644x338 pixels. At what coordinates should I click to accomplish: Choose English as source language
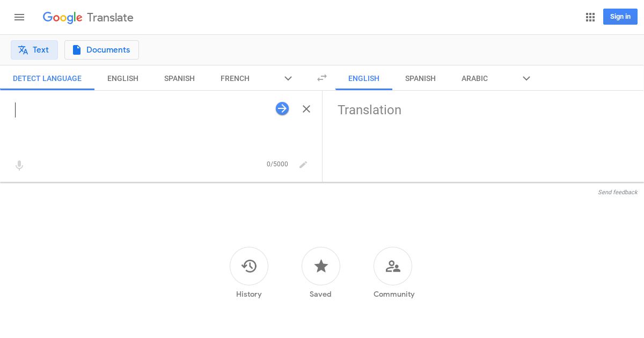pyautogui.click(x=123, y=78)
